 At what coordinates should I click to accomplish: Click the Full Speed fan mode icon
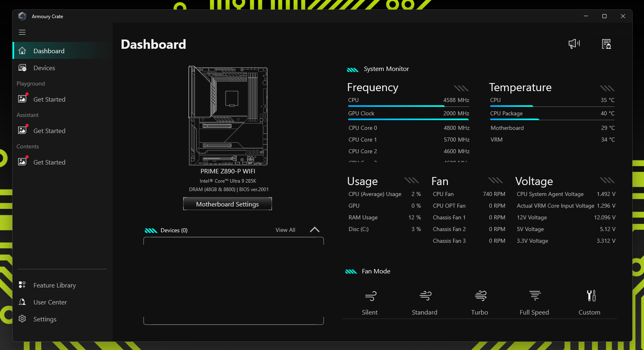[x=535, y=296]
